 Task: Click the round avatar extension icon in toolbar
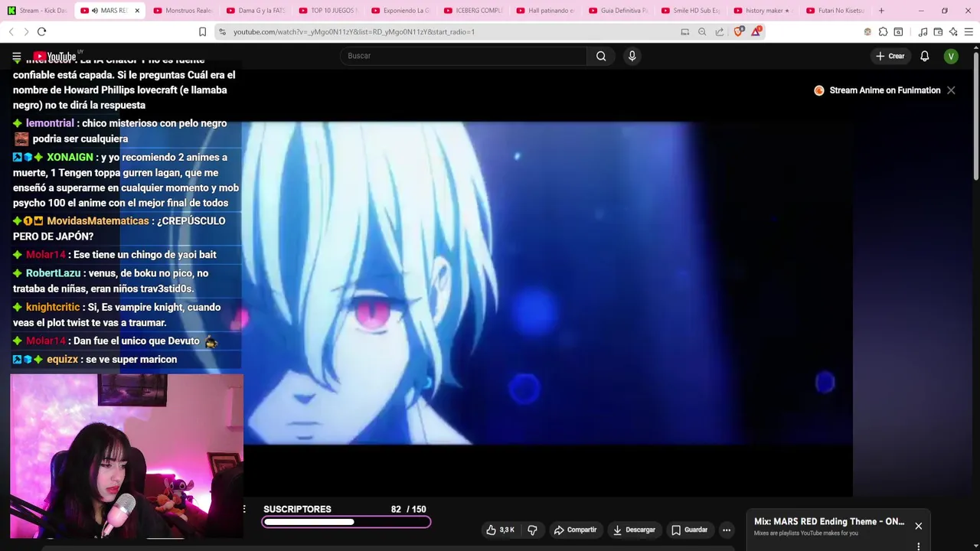pyautogui.click(x=867, y=31)
